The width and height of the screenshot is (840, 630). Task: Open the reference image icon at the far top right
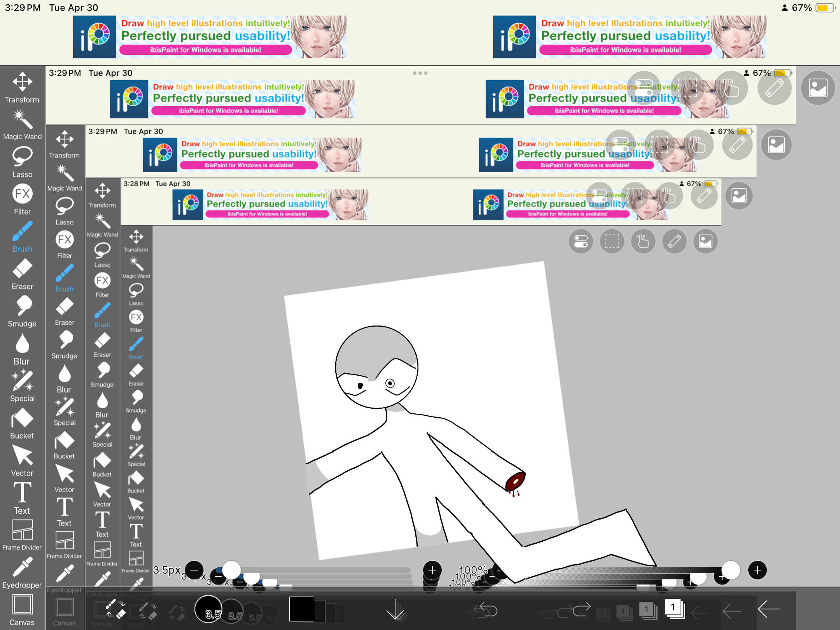818,88
